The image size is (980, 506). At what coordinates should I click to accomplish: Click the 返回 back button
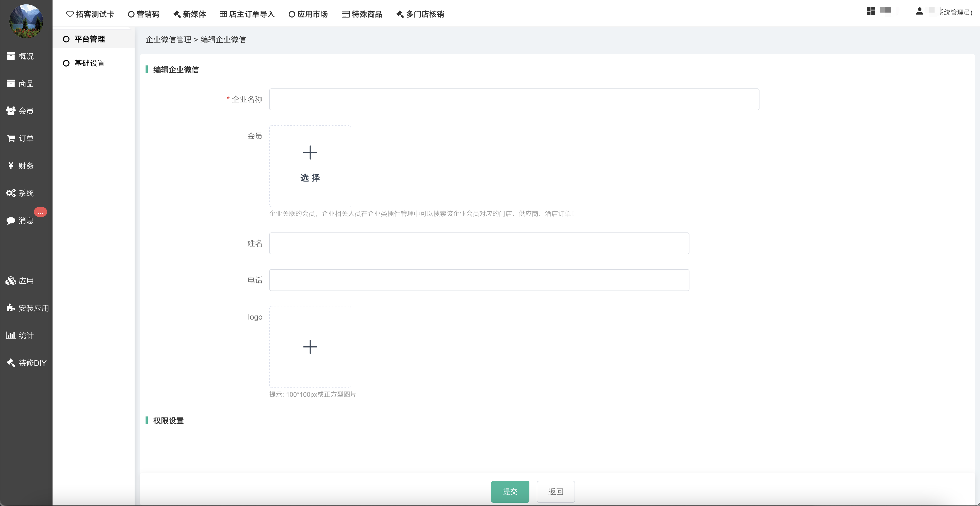coord(555,491)
